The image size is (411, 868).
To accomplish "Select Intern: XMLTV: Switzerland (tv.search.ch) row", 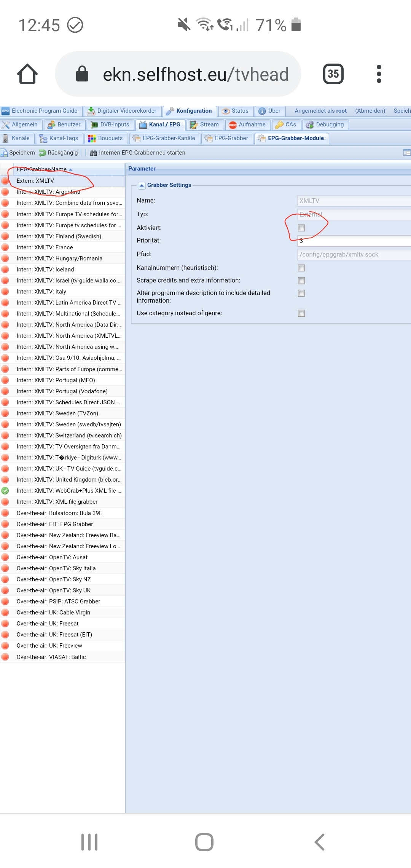I will click(x=62, y=436).
